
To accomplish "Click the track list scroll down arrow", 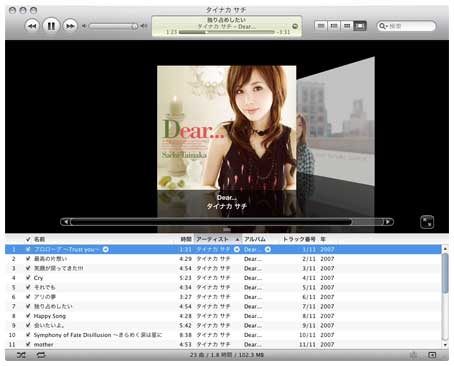I will pyautogui.click(x=445, y=345).
